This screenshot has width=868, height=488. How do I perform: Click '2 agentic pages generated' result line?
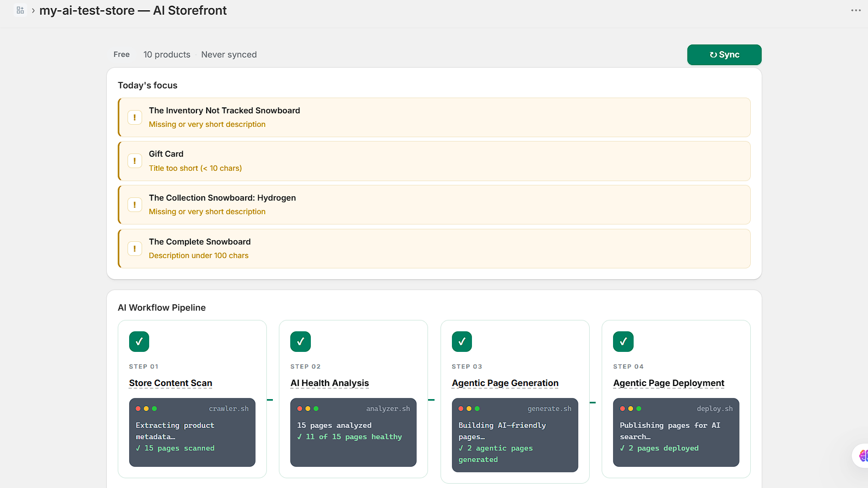[496, 454]
